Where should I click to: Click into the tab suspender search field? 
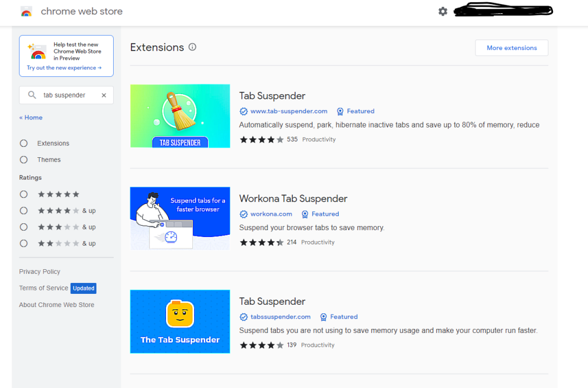(x=67, y=95)
